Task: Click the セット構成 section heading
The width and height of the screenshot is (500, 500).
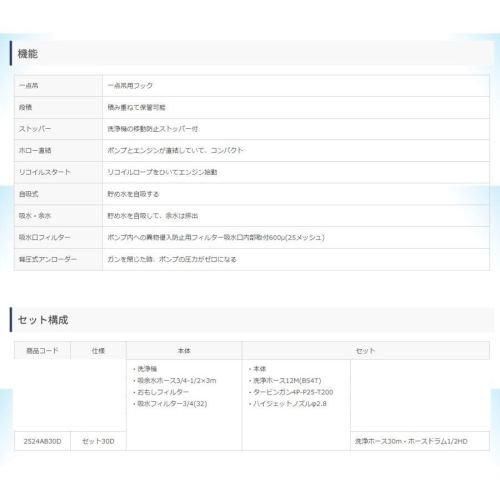Action: [x=43, y=320]
